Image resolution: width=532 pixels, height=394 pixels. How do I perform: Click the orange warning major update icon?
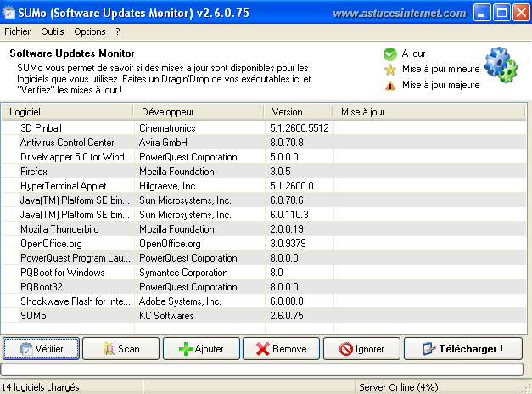coord(390,85)
